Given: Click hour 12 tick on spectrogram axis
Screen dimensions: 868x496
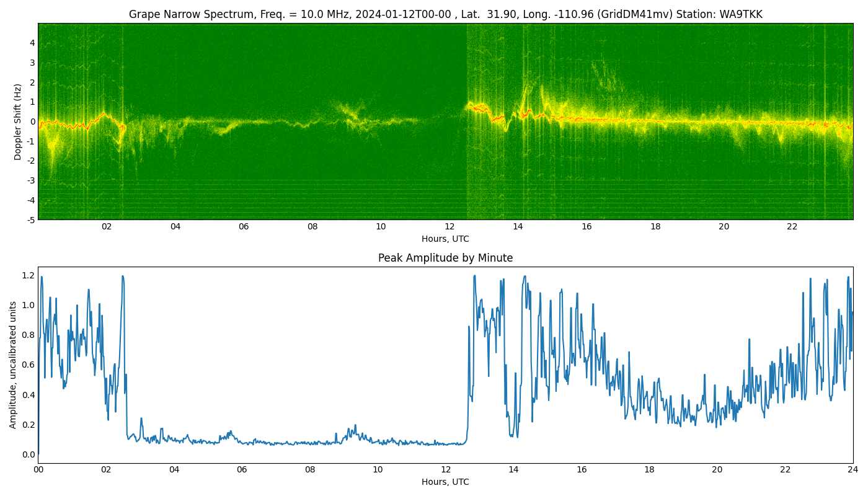Looking at the screenshot, I should coord(449,226).
